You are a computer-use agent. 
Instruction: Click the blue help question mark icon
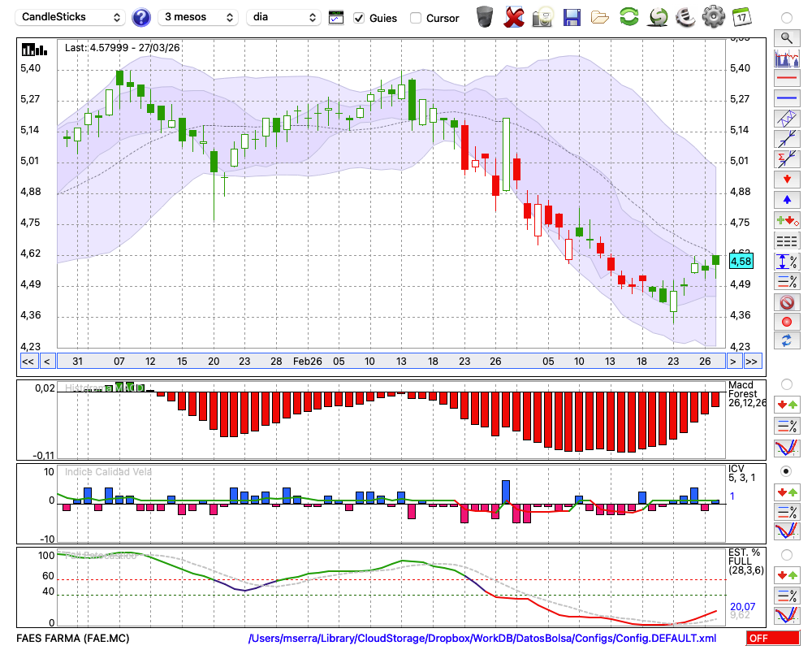[141, 17]
